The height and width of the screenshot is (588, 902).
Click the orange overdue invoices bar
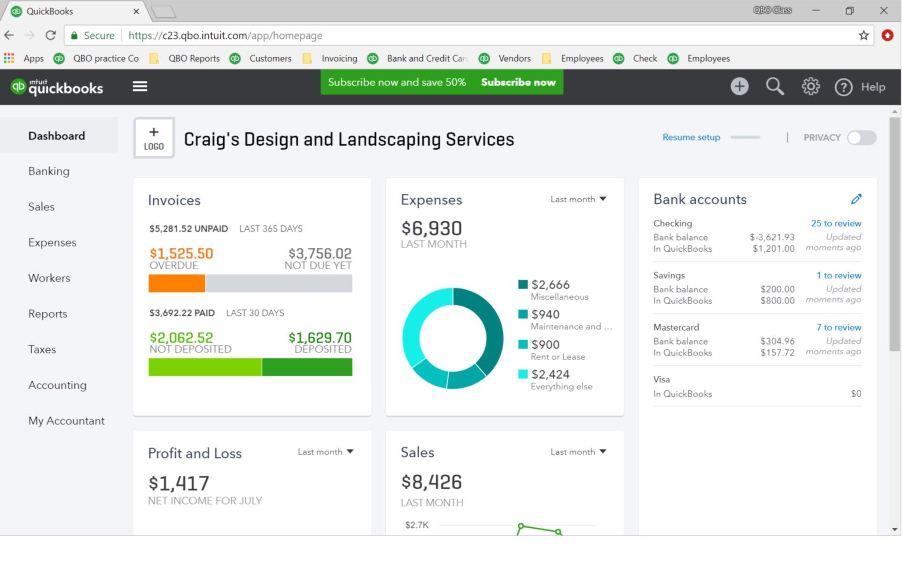tap(177, 284)
